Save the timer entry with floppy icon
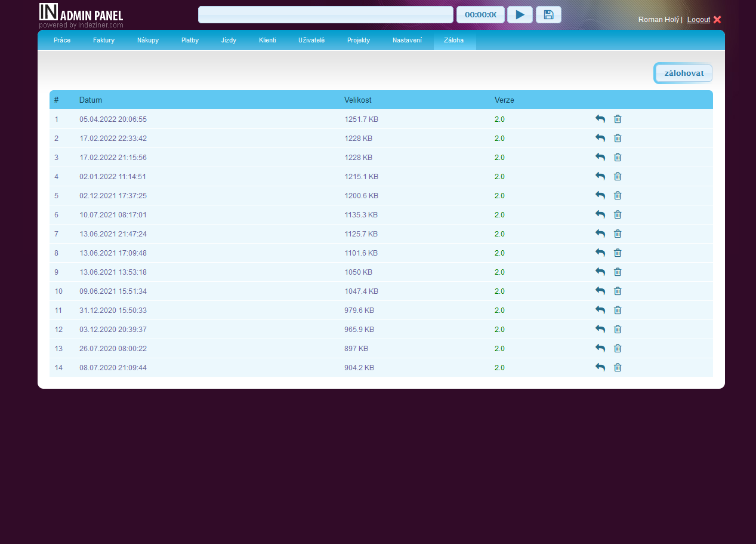Screen dimensions: 756x544 point(548,15)
